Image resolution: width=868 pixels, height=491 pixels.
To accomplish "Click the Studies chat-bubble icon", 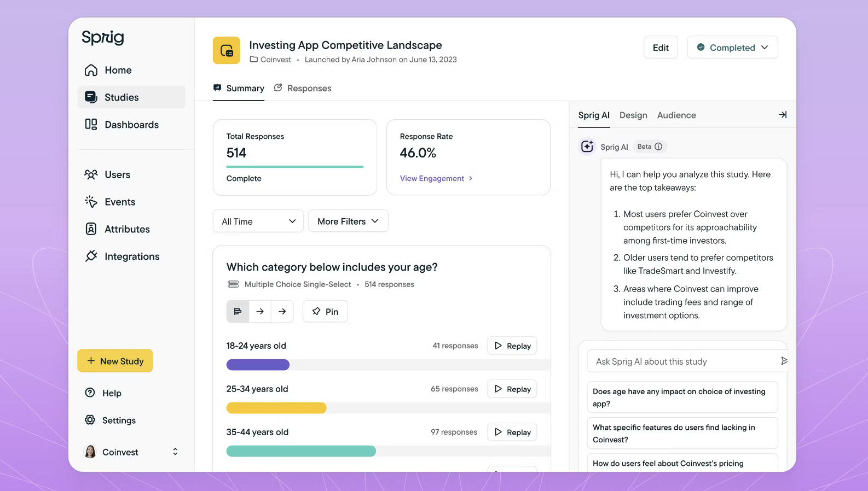I will click(x=91, y=97).
